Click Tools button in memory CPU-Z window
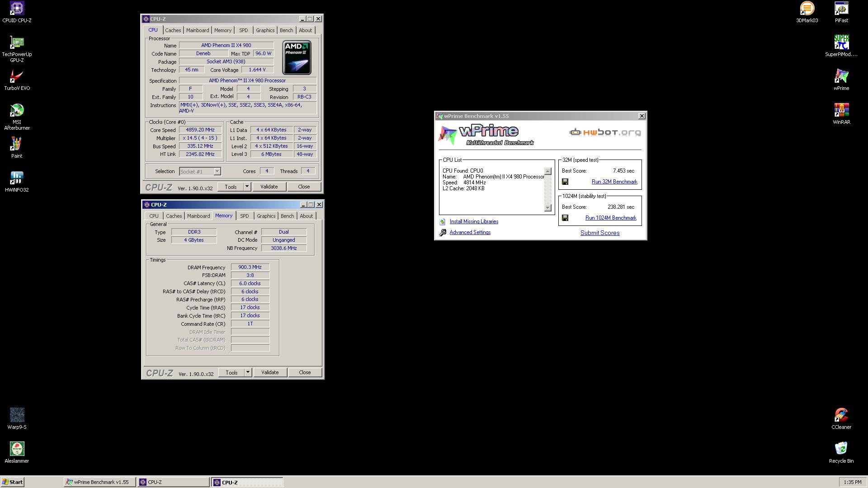This screenshot has width=868, height=488. click(231, 372)
